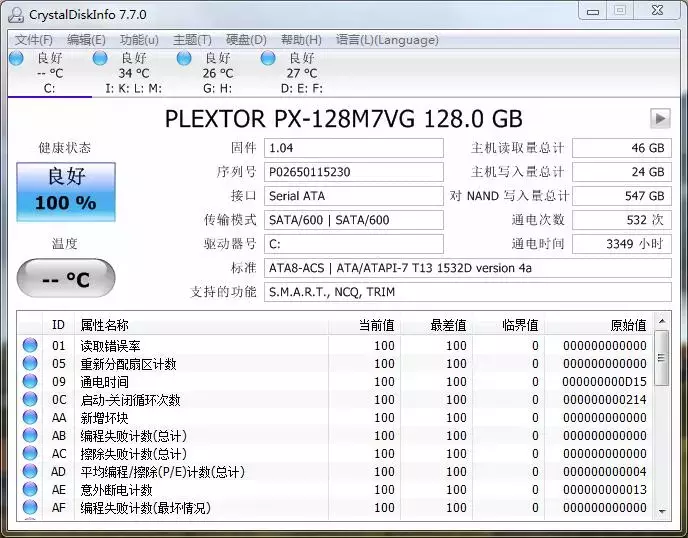
Task: Click the next disk arrow button
Action: pos(659,119)
